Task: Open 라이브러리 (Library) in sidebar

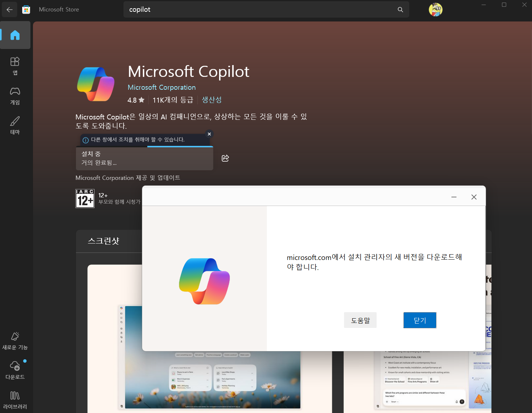Action: pyautogui.click(x=15, y=400)
